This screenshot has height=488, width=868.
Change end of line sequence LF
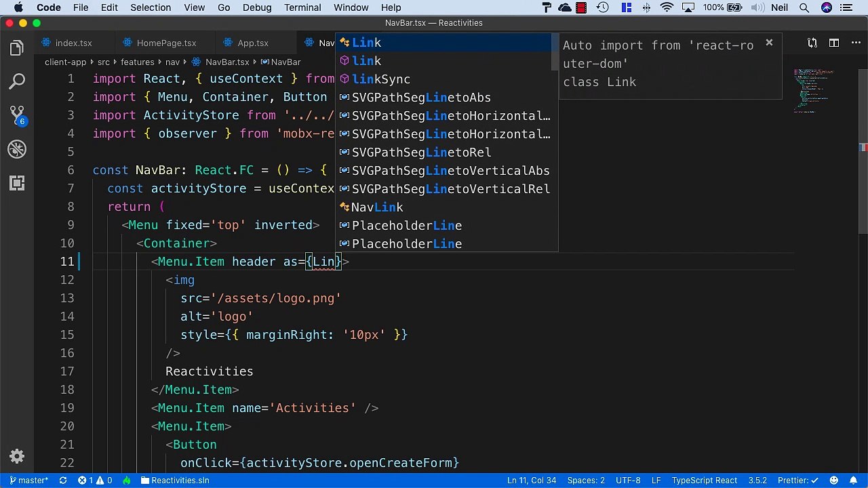coord(656,481)
